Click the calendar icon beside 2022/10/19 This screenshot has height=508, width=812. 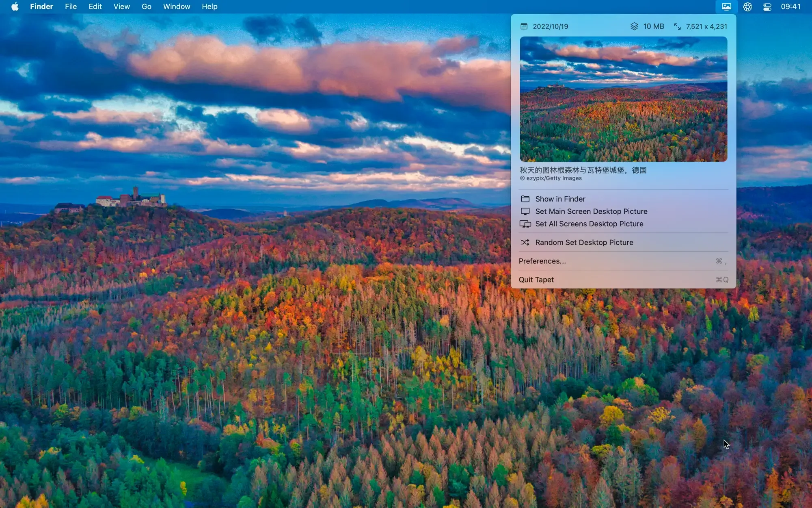(524, 26)
